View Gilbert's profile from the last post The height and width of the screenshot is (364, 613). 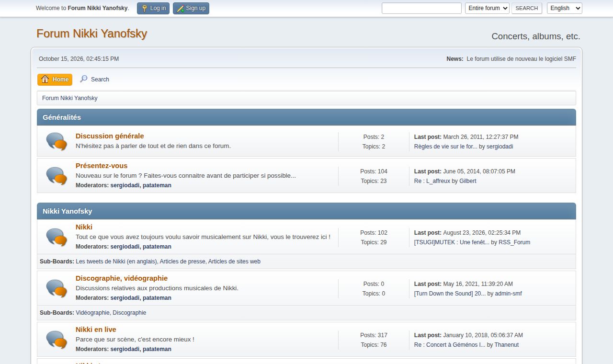tap(468, 181)
